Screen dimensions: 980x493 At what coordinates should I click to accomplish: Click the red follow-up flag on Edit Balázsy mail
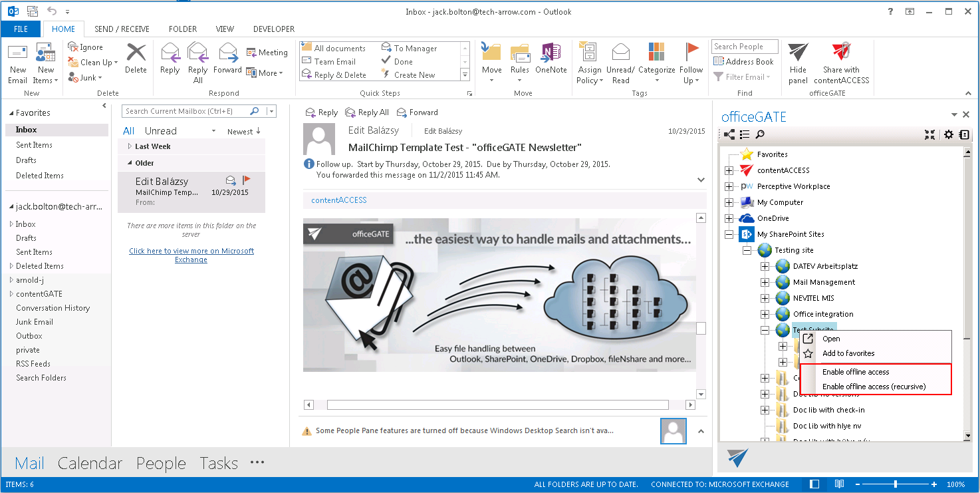point(247,180)
